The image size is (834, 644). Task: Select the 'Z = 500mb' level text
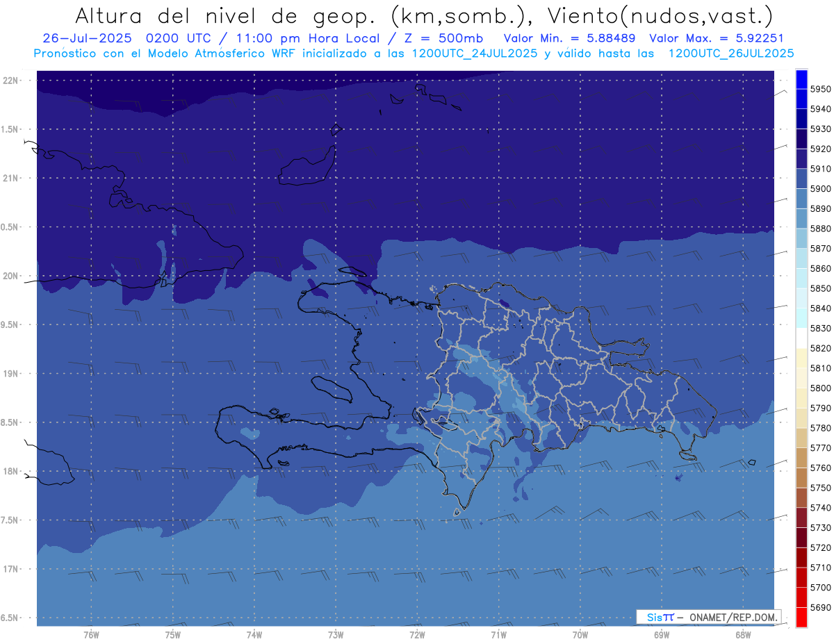click(x=438, y=38)
